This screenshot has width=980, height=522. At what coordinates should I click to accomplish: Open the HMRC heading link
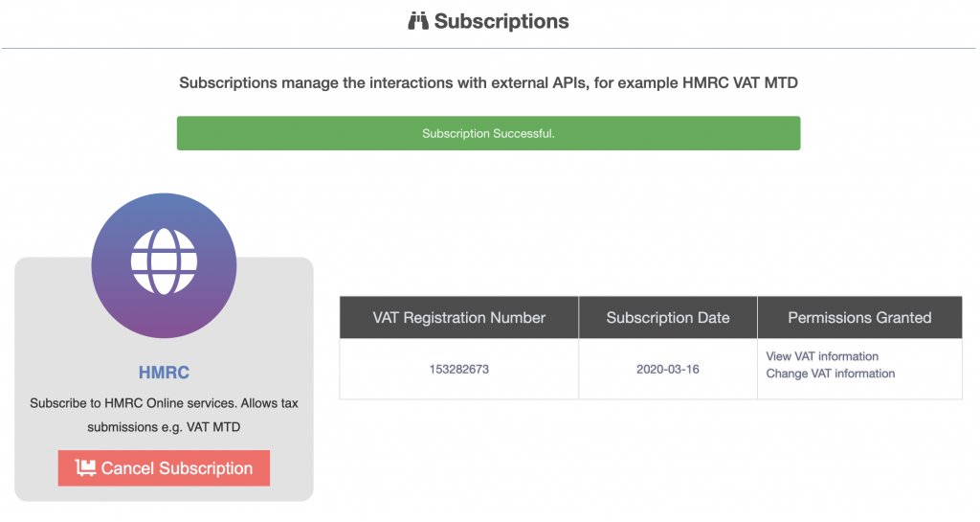[164, 373]
